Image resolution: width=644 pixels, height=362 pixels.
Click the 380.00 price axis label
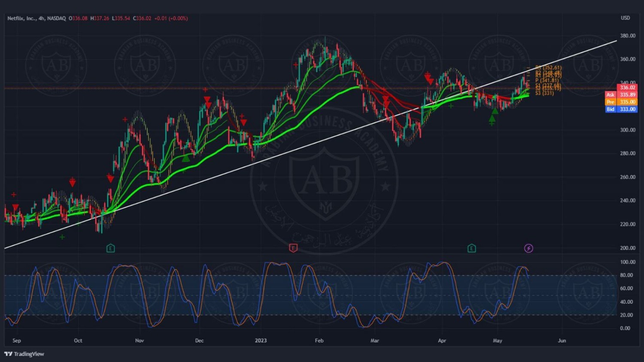(x=628, y=36)
